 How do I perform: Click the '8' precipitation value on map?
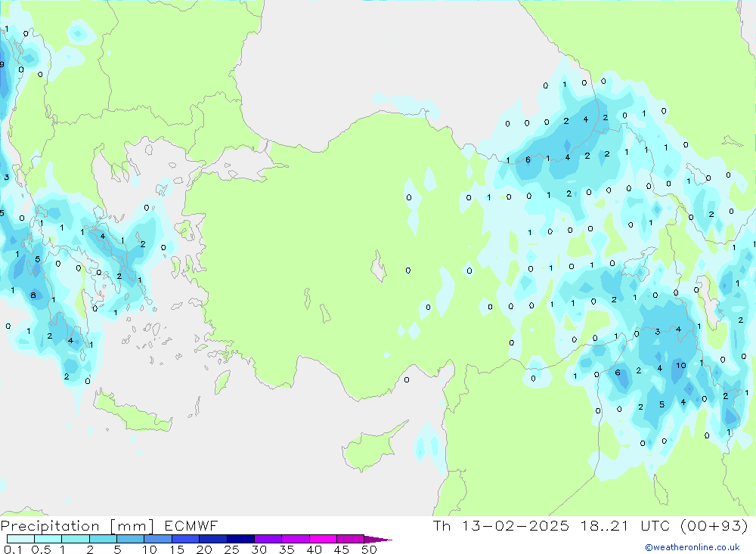pos(33,295)
